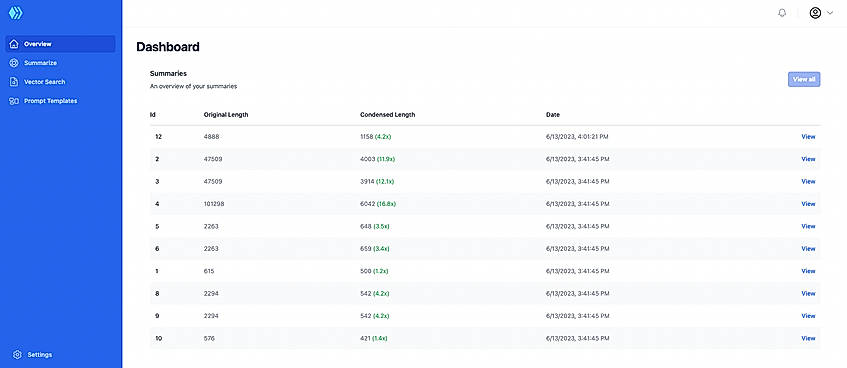Click the Settings gear icon
Image resolution: width=847 pixels, height=368 pixels.
[17, 354]
